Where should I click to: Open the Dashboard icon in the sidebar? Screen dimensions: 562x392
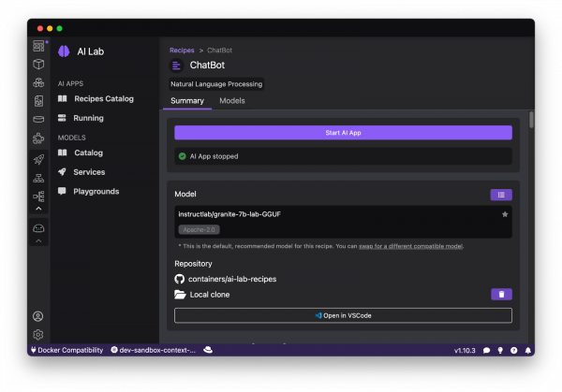[x=38, y=46]
